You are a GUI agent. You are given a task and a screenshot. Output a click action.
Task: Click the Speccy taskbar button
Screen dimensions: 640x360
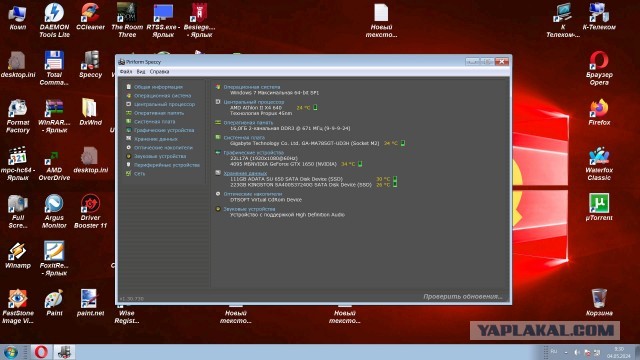[64, 352]
